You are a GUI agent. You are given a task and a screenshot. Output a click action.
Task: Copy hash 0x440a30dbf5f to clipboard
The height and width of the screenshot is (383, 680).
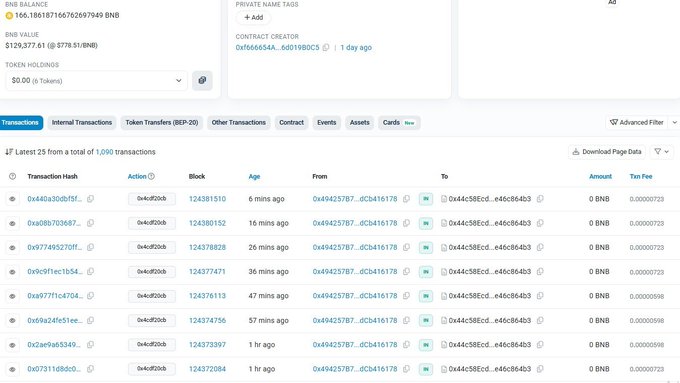[x=90, y=199]
